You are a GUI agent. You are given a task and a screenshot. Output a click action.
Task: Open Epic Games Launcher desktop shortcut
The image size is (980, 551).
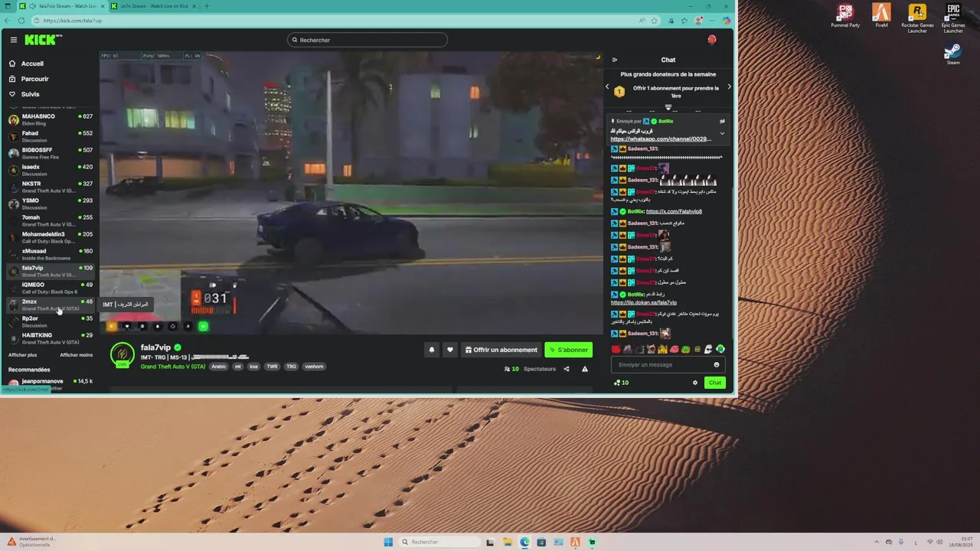(953, 18)
